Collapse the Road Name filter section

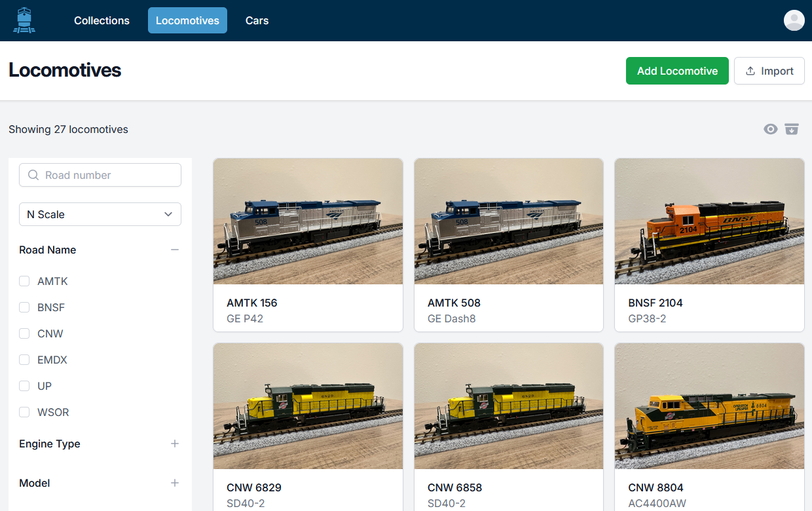175,250
